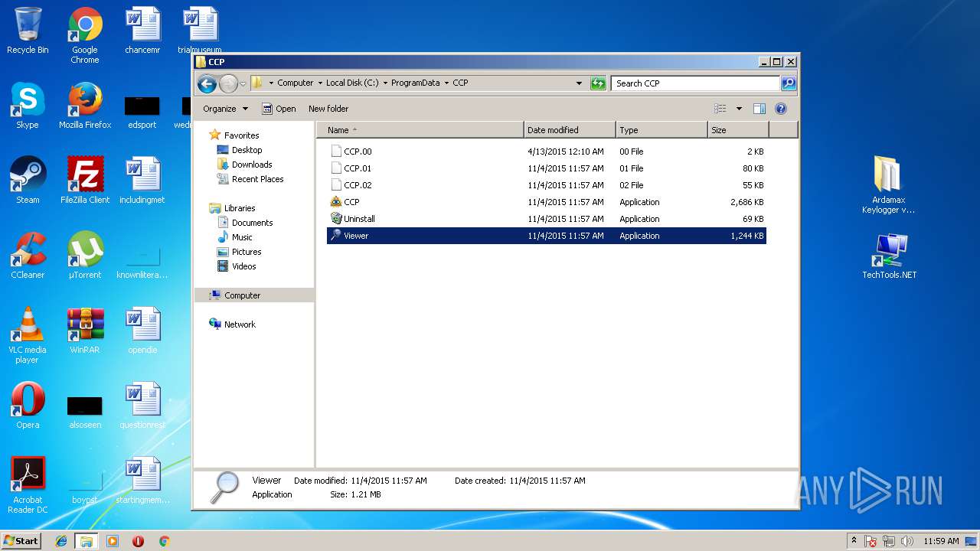Select the CCP.02 file
Screen dimensions: 980x551
coord(547,185)
